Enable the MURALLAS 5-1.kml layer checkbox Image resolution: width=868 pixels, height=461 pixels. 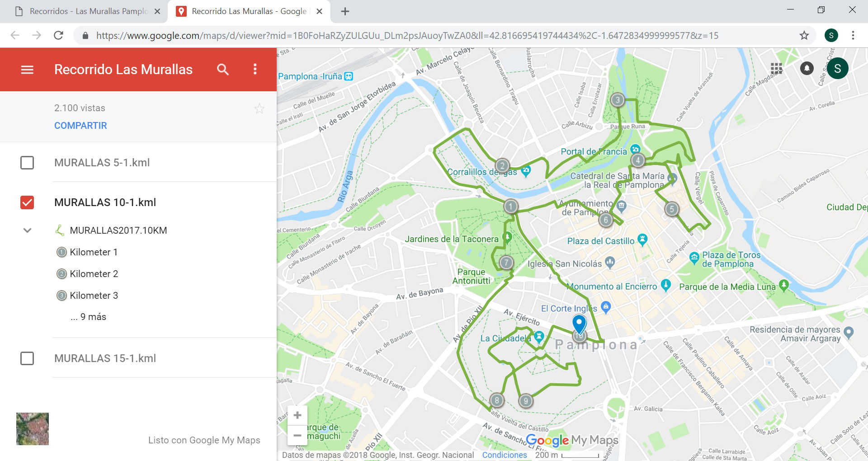pos(27,163)
